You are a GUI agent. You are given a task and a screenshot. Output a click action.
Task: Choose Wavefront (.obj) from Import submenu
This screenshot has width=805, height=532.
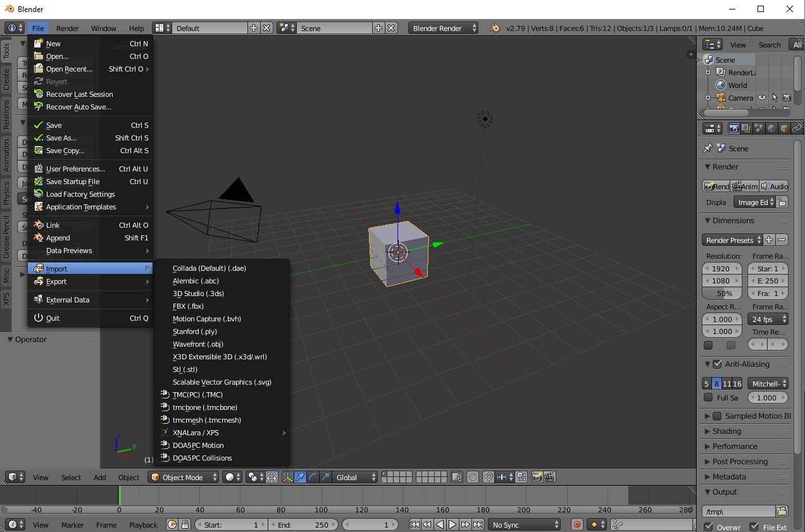pyautogui.click(x=222, y=344)
